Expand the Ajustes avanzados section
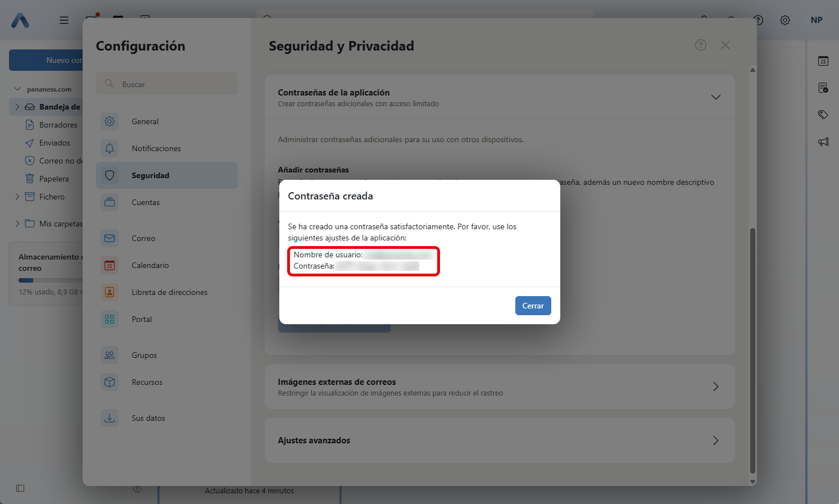 pos(715,441)
